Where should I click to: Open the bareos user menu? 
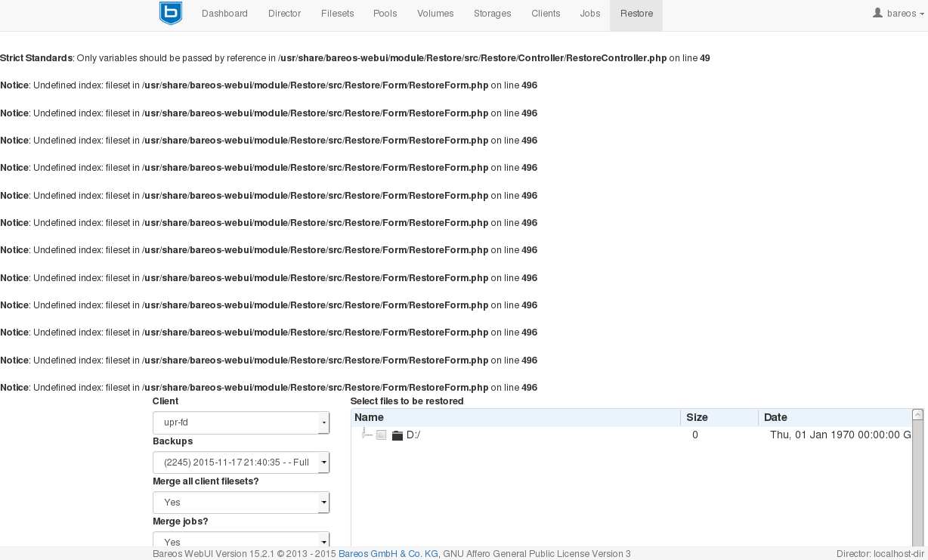tap(899, 14)
